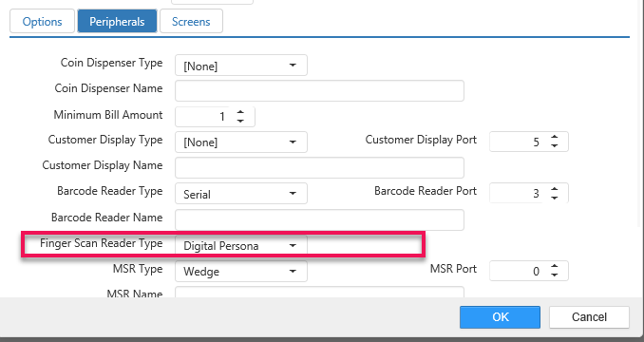Image resolution: width=644 pixels, height=342 pixels.
Task: Open Barcode Reader Type dropdown
Action: click(x=241, y=194)
